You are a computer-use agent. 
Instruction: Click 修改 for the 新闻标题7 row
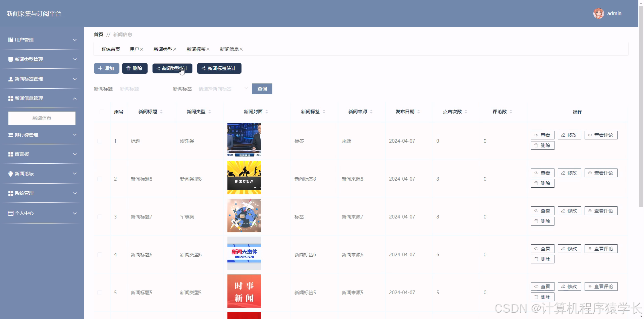[x=569, y=211]
